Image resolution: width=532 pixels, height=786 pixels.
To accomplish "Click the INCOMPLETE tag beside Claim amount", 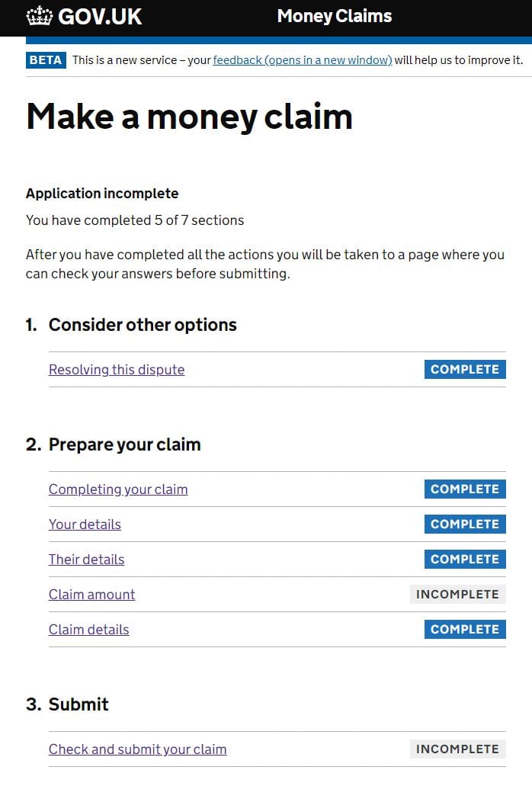I will coord(458,595).
